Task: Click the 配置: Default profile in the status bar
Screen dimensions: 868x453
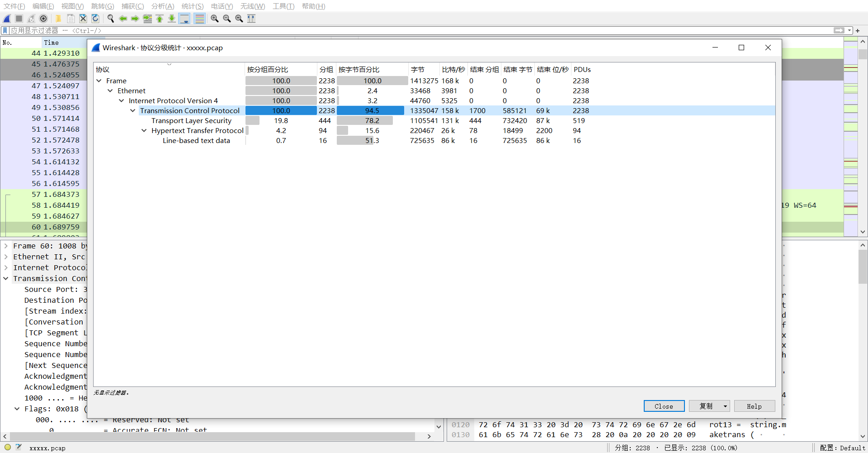Action: tap(842, 448)
